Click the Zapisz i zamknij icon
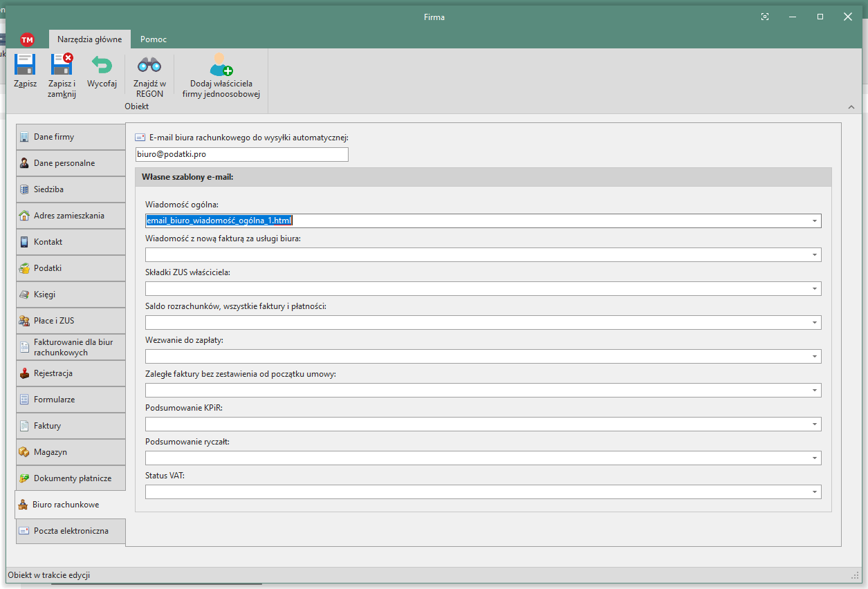Viewport: 868px width, 589px height. (x=62, y=66)
